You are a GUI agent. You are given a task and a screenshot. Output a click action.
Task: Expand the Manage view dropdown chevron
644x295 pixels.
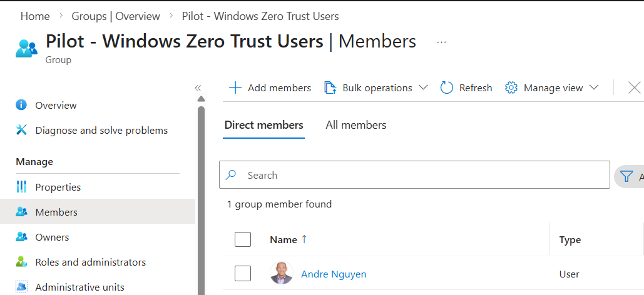click(x=594, y=88)
